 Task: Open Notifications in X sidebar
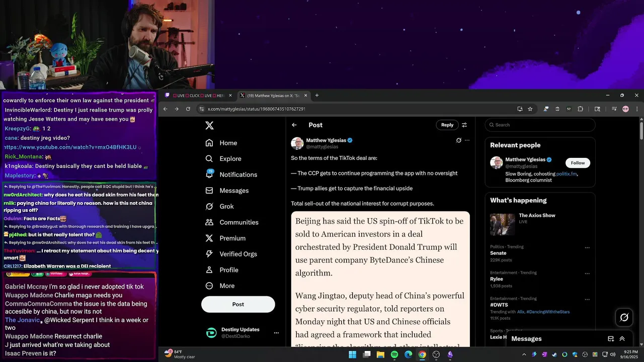point(231,174)
